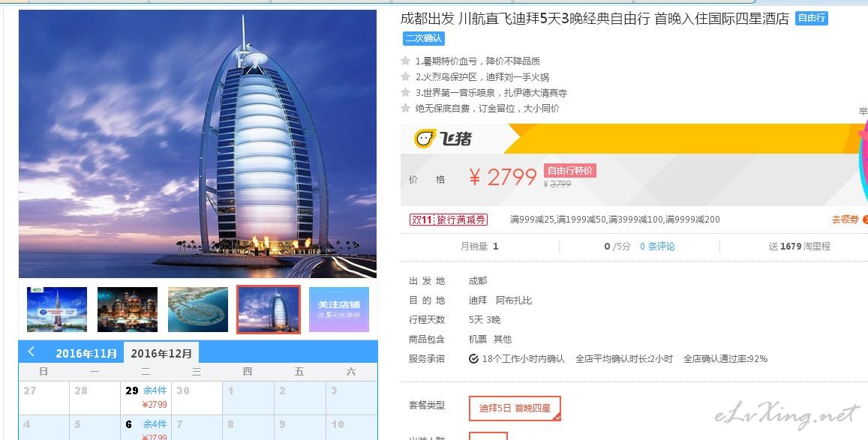Screen dimensions: 868x440
Task: Click the 关注店铺 coupon thumbnail
Action: pyautogui.click(x=339, y=310)
